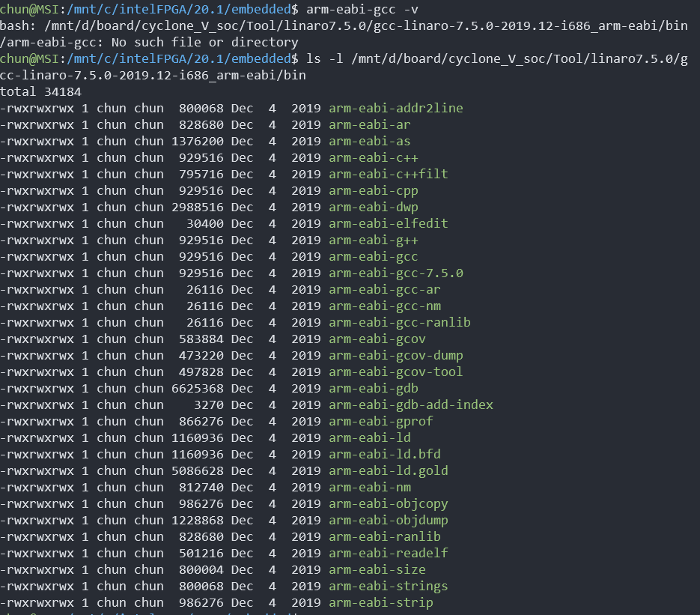Click the arm-eabi-elfedit filename
The width and height of the screenshot is (700, 615).
(x=388, y=223)
